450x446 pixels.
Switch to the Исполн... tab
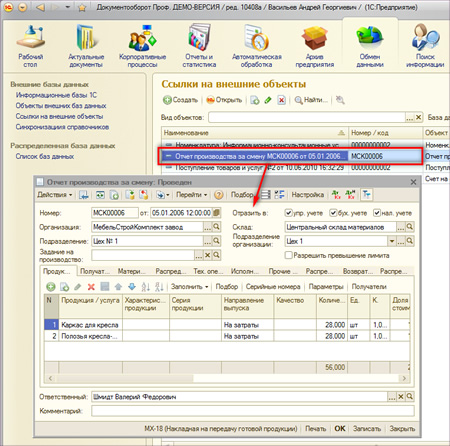tap(245, 271)
